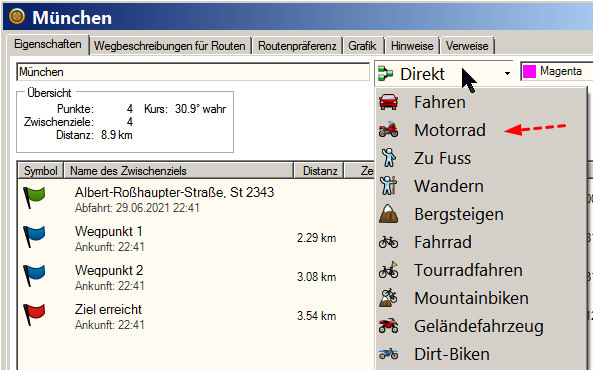Click the blue flag for Wegpunkt 2
The width and height of the screenshot is (593, 370).
point(34,275)
